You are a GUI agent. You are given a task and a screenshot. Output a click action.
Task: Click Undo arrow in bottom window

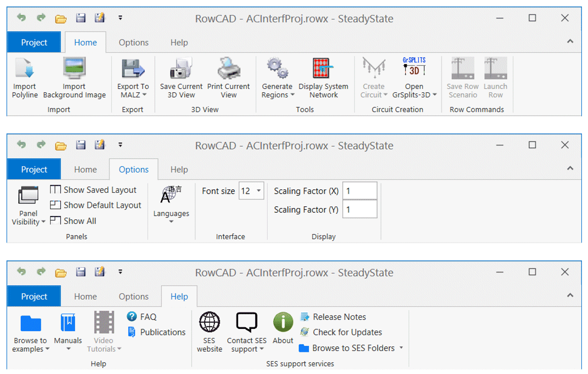click(x=21, y=272)
